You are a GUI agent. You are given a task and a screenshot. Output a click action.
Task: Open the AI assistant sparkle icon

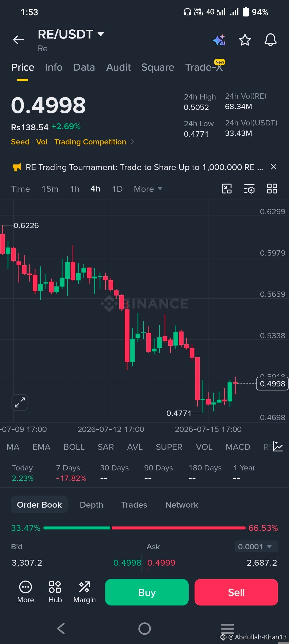[x=219, y=40]
